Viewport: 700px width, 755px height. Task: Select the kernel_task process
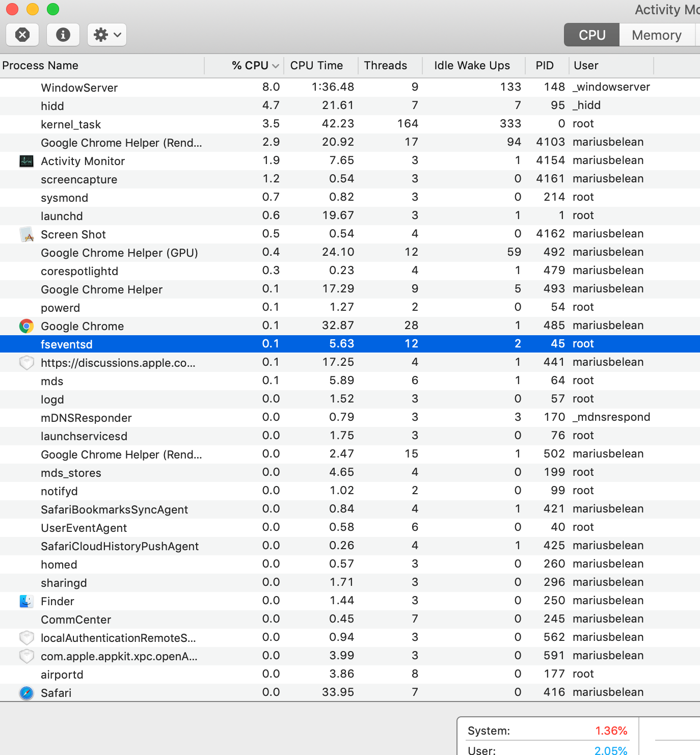point(71,124)
